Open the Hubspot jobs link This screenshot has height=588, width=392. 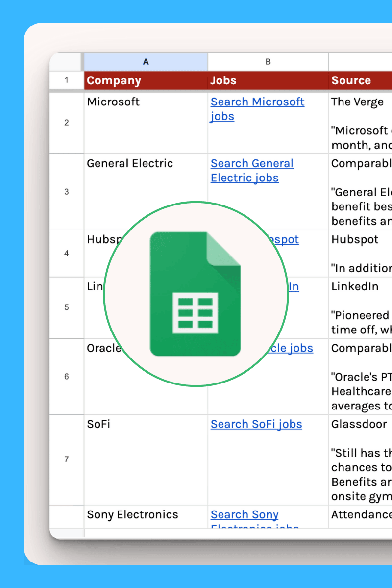pos(285,240)
